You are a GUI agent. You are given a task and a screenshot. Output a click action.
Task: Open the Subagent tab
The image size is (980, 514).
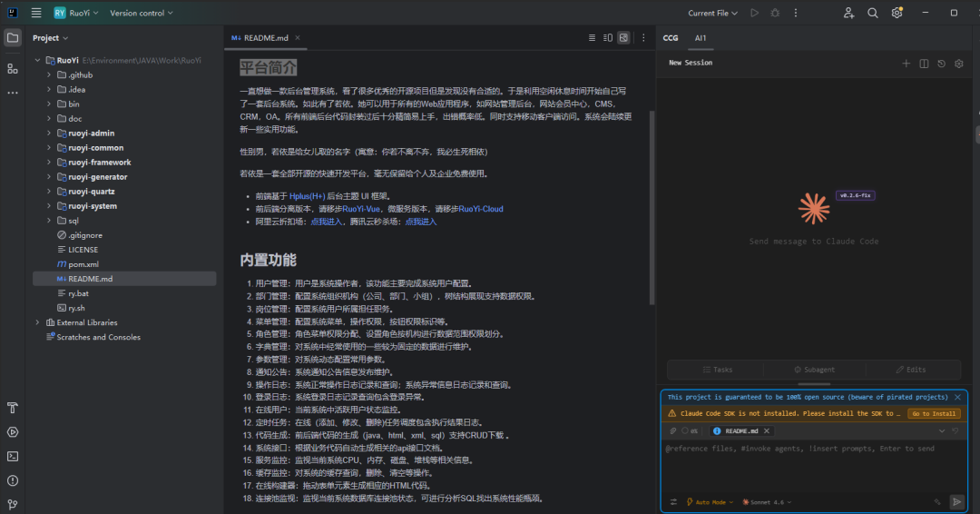(814, 370)
